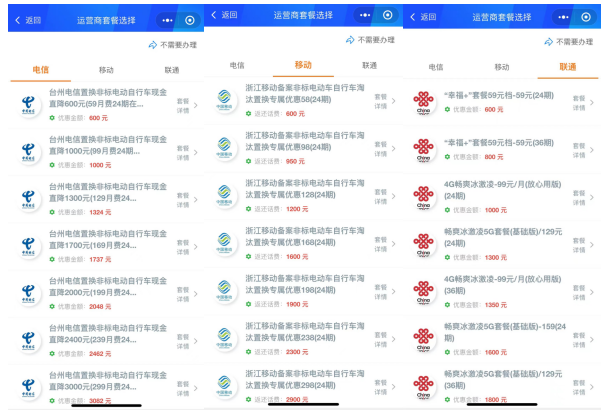Tap the China Mobile logo of the 优惠128 plan
610x410 pixels.
(224, 196)
